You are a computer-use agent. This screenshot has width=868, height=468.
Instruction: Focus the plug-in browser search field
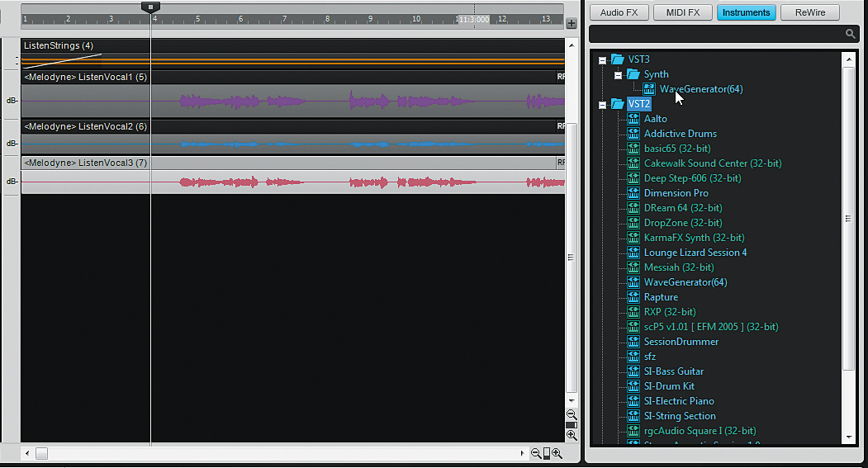[723, 34]
